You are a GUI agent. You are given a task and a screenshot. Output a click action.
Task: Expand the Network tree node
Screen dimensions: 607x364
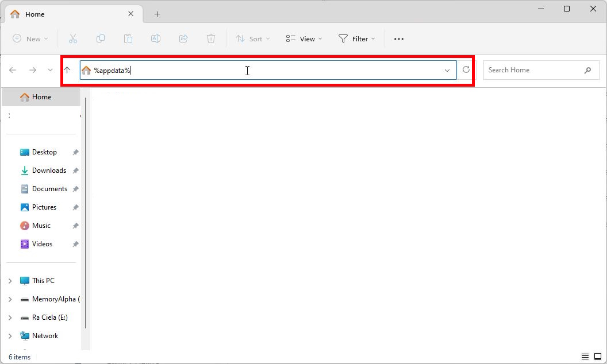point(10,336)
